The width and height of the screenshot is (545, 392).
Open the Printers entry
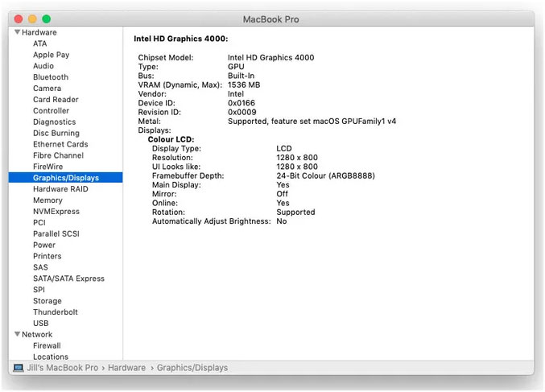47,256
